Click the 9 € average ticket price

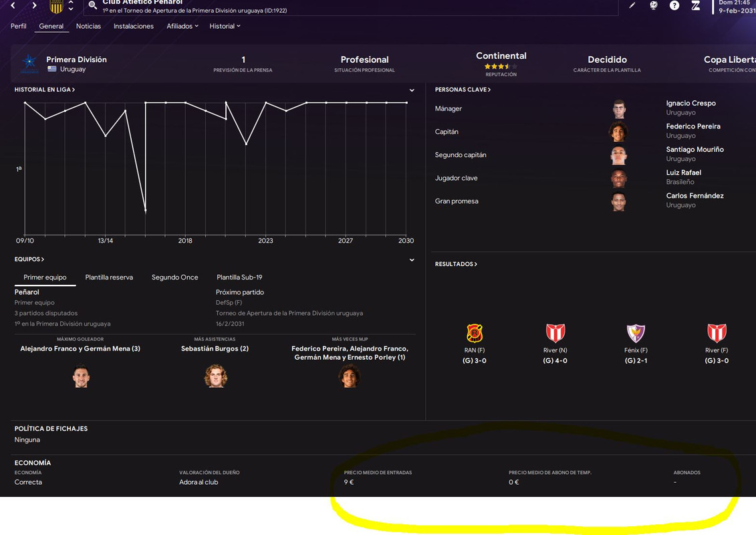(349, 482)
